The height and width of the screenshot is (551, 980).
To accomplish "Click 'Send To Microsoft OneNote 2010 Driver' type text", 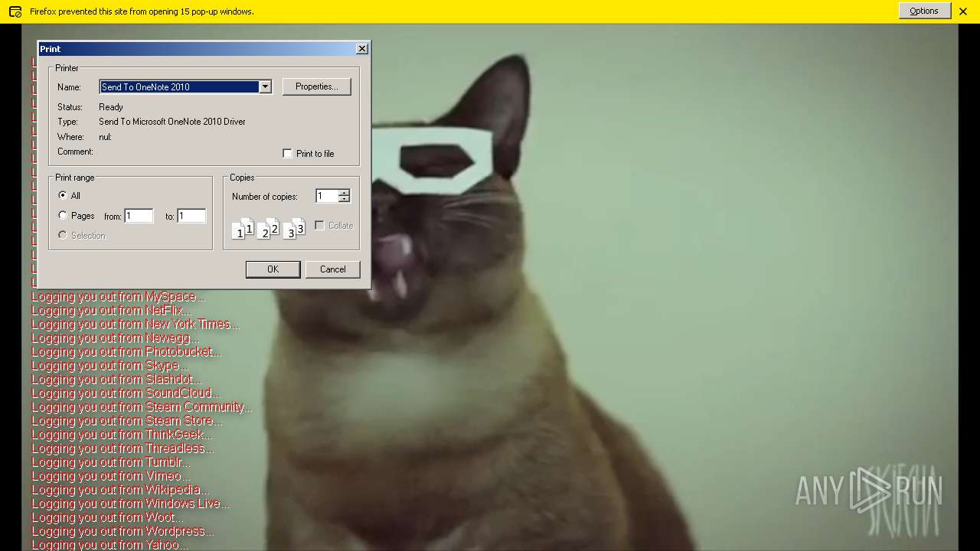I will coord(172,122).
